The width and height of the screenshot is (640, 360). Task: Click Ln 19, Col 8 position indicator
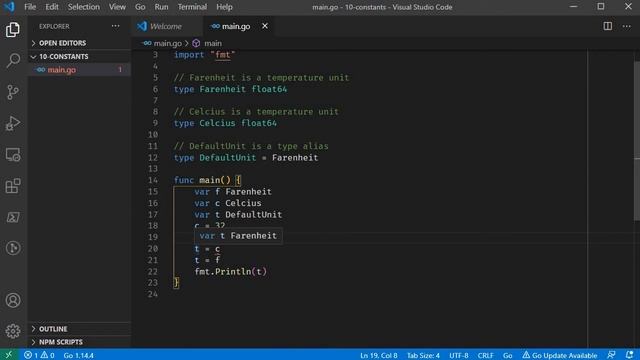tap(378, 355)
